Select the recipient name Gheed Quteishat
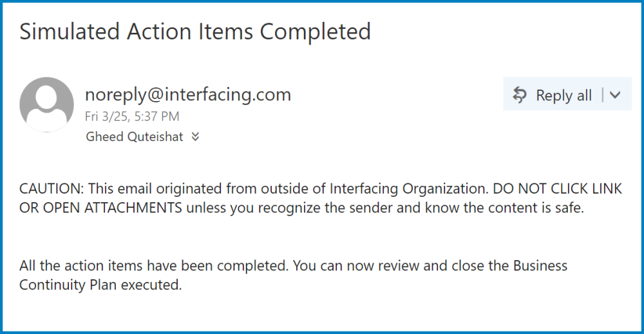This screenshot has width=644, height=334. [134, 136]
